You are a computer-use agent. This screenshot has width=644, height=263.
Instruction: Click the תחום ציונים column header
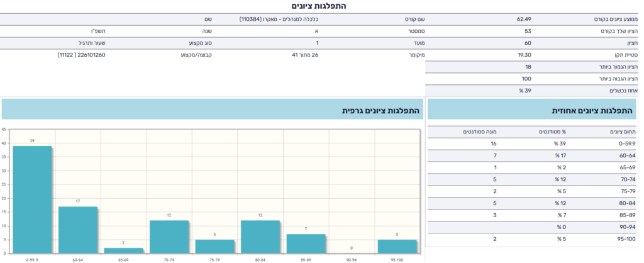pyautogui.click(x=619, y=131)
